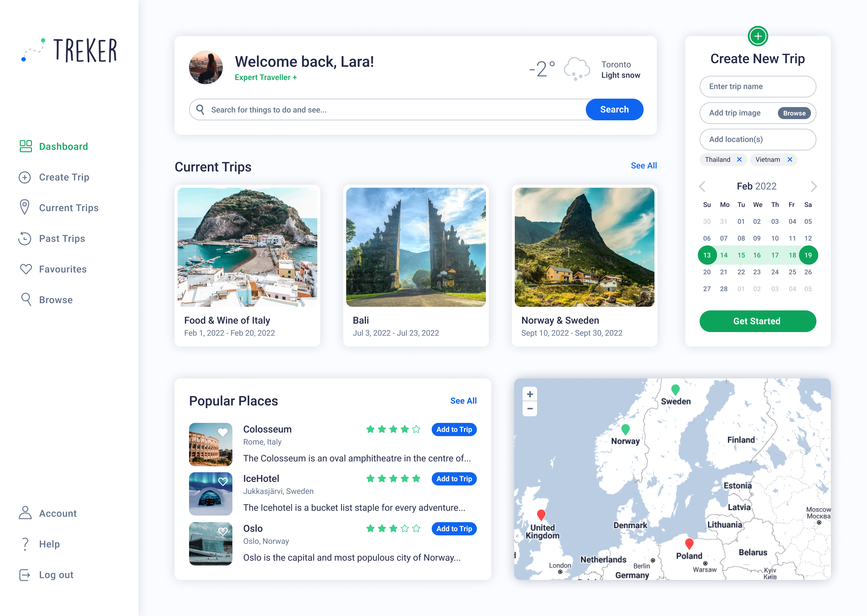Toggle the heart on the Colosseum thumbnail

[223, 432]
